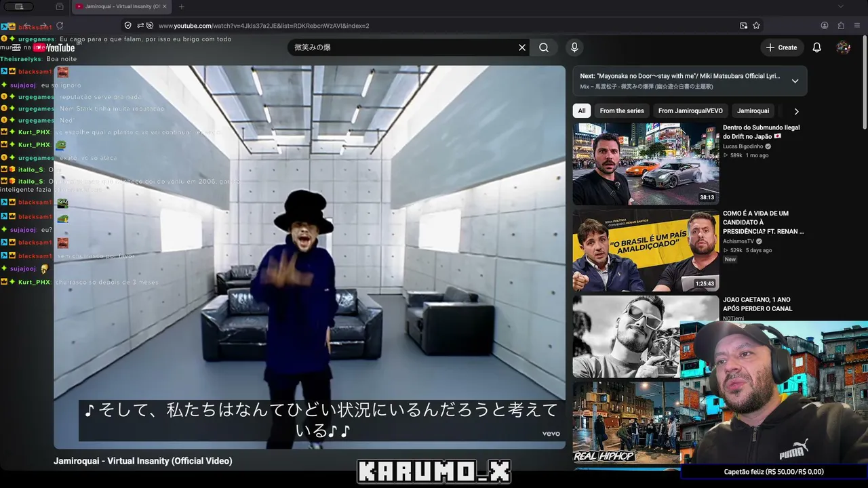
Task: Close the Jamiroquai Virtual Insanity tab
Action: coord(164,7)
